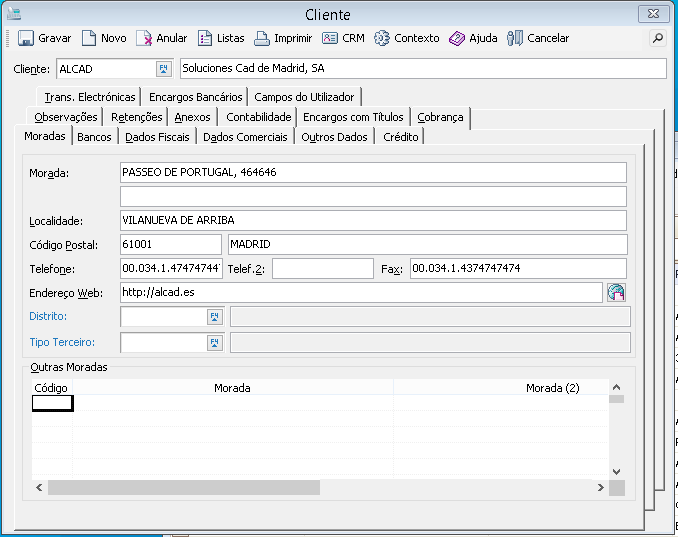The width and height of the screenshot is (678, 537).
Task: Click the empty Telef.2 field
Action: click(323, 268)
